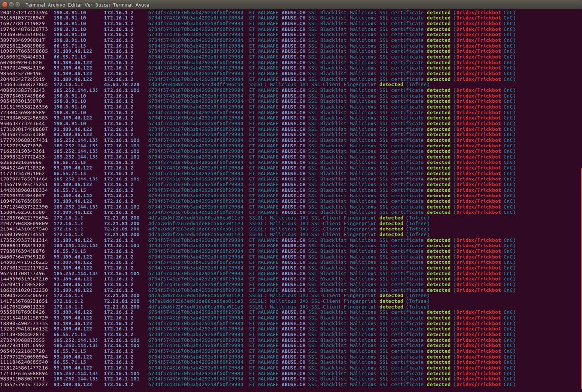
Task: Select event ID 1974644876120773
Action: tap(24, 29)
